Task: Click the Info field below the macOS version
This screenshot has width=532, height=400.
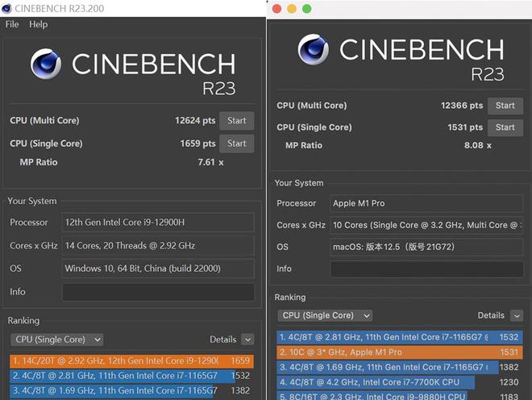Action: click(x=426, y=269)
